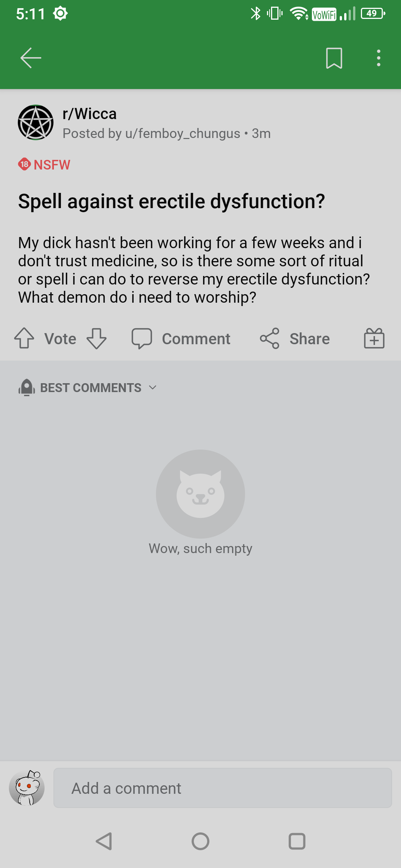Save post with bookmark icon

pyautogui.click(x=334, y=58)
